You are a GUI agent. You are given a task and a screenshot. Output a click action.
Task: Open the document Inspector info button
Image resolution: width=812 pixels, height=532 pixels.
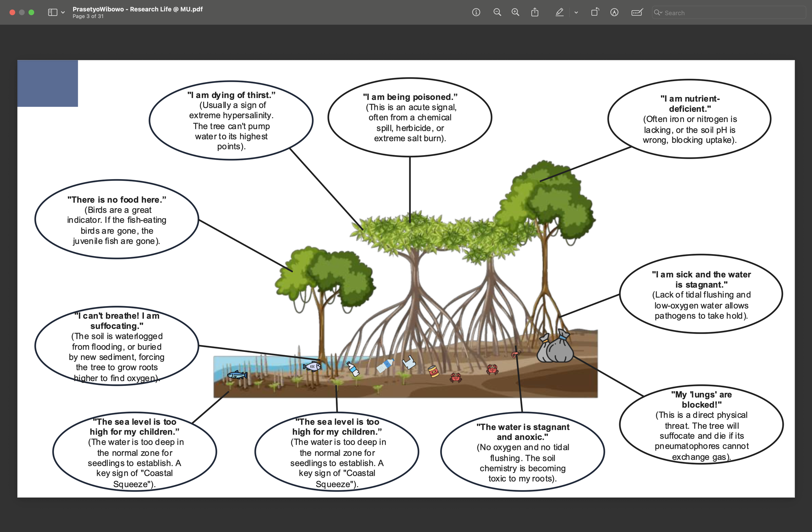point(476,13)
